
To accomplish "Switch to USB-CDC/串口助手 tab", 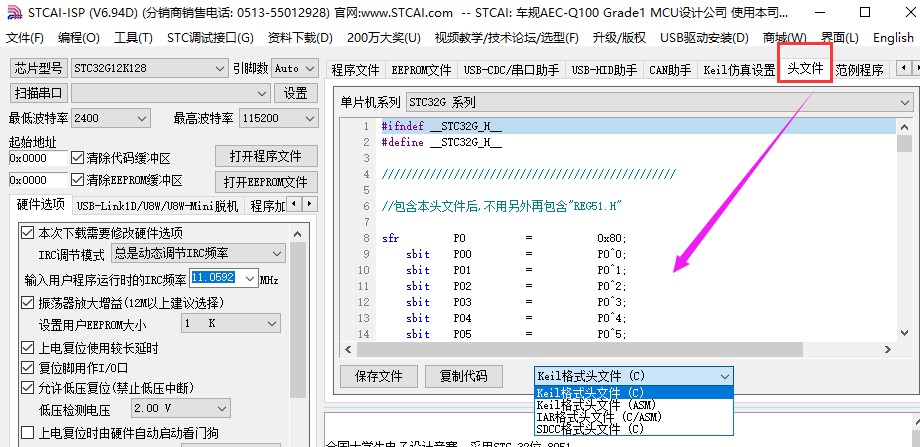I will 511,70.
